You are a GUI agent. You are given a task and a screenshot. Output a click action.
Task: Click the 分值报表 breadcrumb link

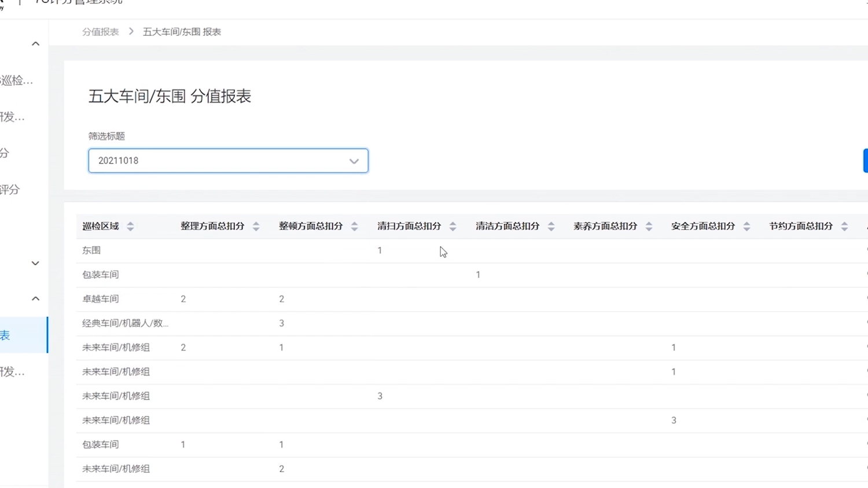(x=100, y=32)
